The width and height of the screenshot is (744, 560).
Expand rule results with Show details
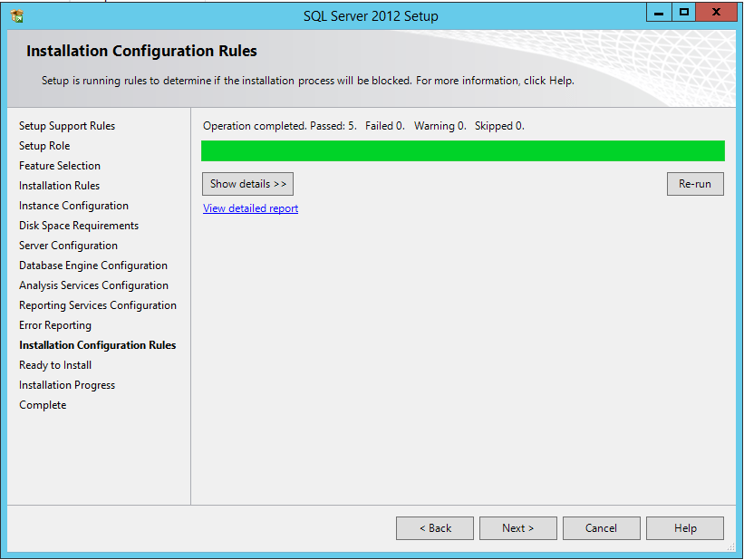click(247, 184)
